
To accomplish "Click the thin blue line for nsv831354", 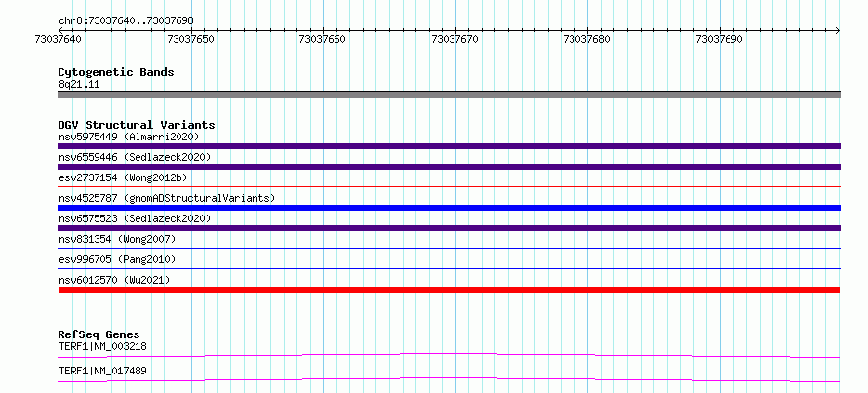I will point(449,249).
